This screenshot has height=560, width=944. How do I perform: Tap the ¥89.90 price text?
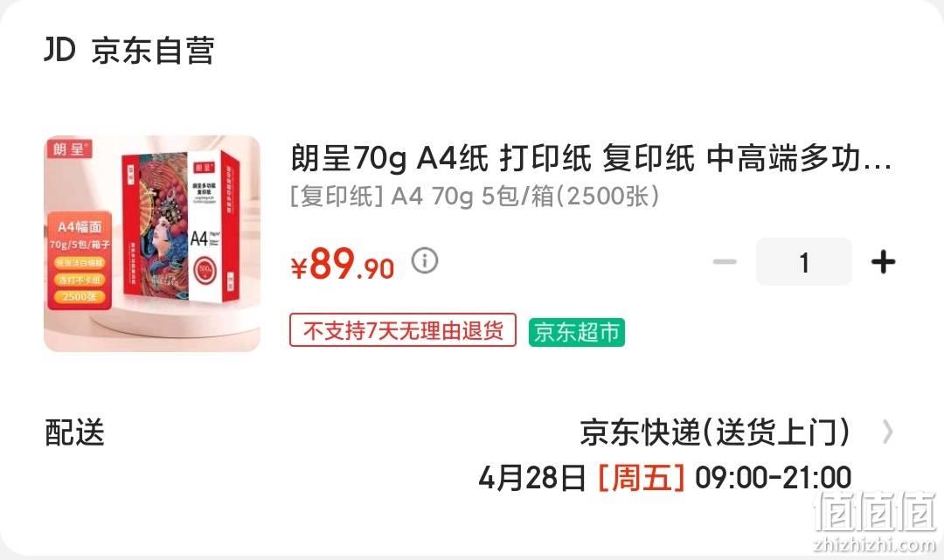click(342, 264)
